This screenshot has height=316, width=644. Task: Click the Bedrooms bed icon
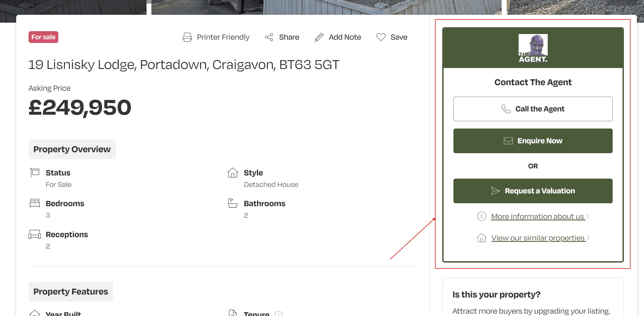[x=35, y=203]
